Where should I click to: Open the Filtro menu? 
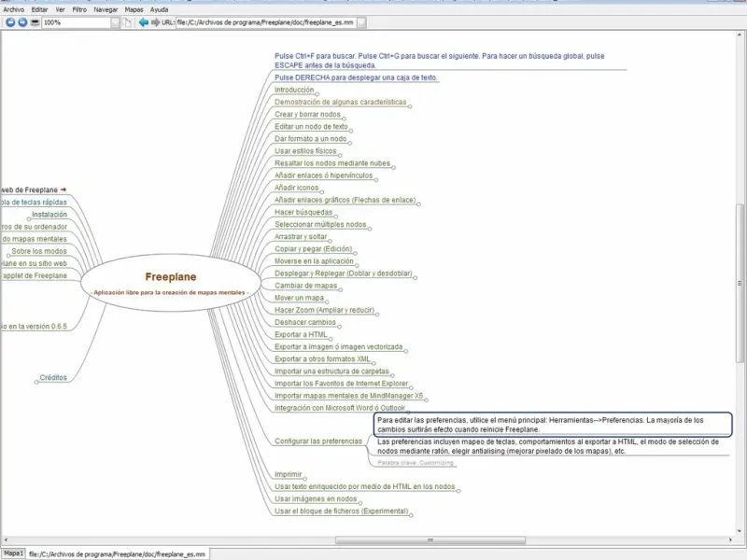click(x=79, y=9)
